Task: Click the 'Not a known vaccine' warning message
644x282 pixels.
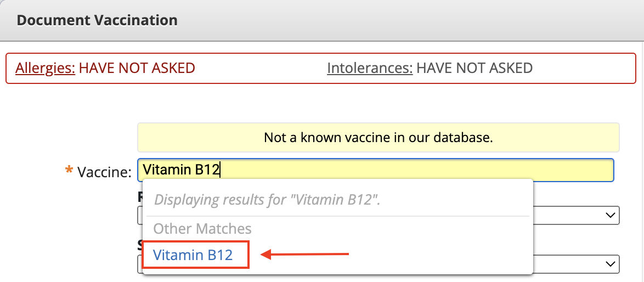Action: [378, 137]
